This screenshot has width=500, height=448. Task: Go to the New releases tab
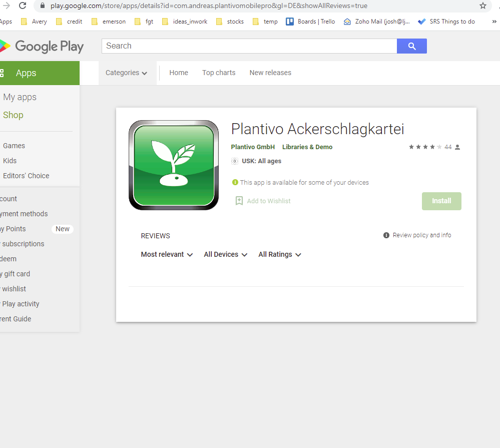(270, 73)
